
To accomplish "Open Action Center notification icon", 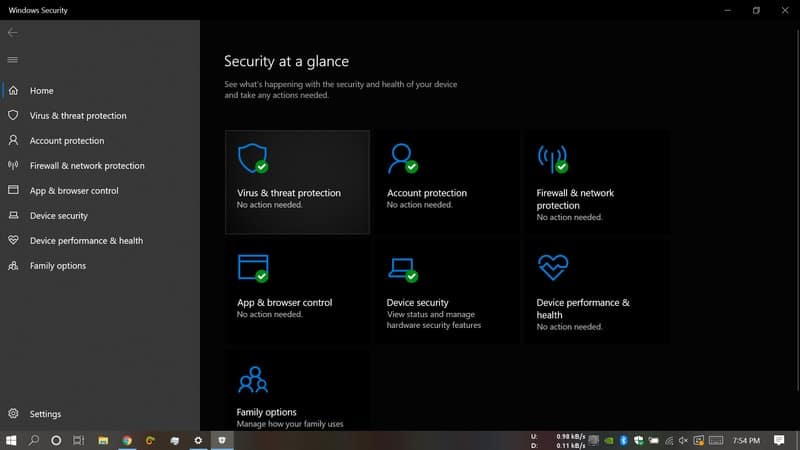I will point(779,440).
